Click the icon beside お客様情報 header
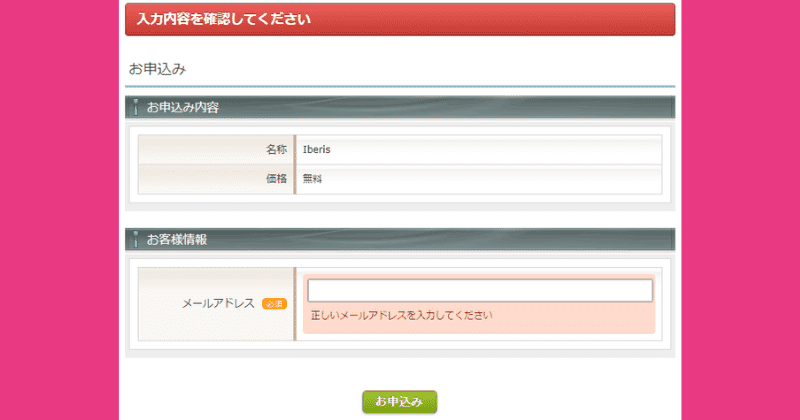 click(x=135, y=239)
